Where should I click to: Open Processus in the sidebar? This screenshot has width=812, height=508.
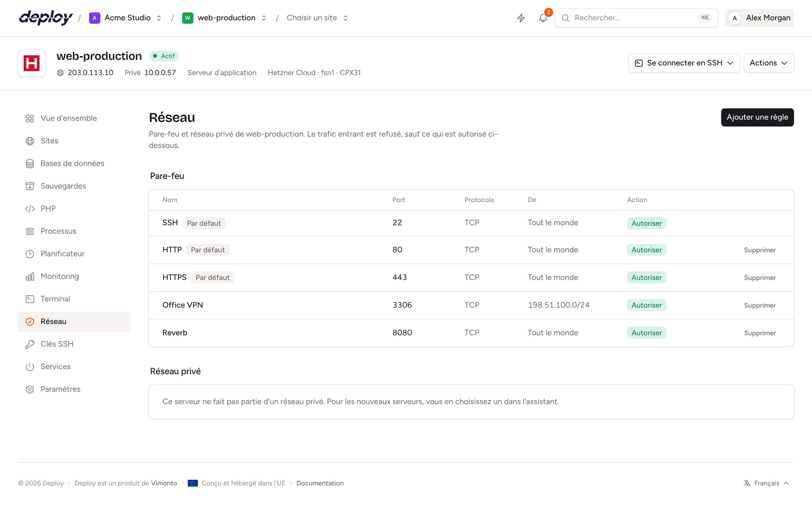point(74,231)
